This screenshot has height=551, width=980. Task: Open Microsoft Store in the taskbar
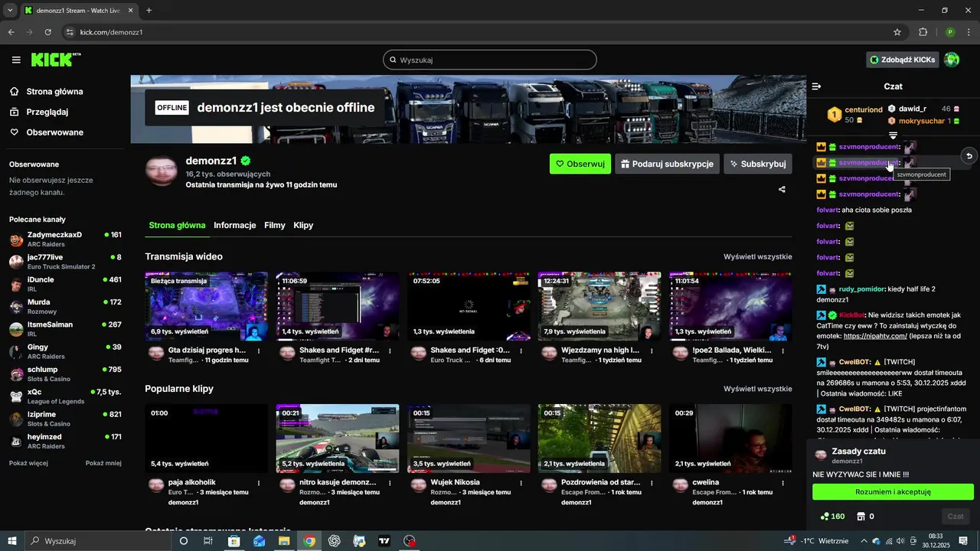(234, 541)
